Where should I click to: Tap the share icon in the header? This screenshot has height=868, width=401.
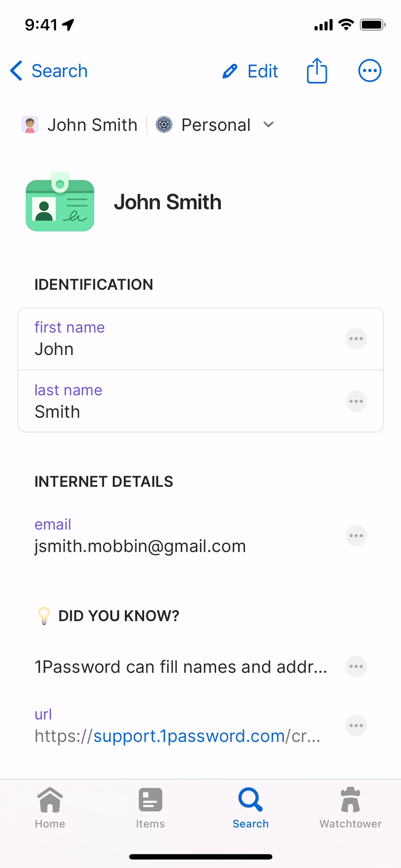316,71
